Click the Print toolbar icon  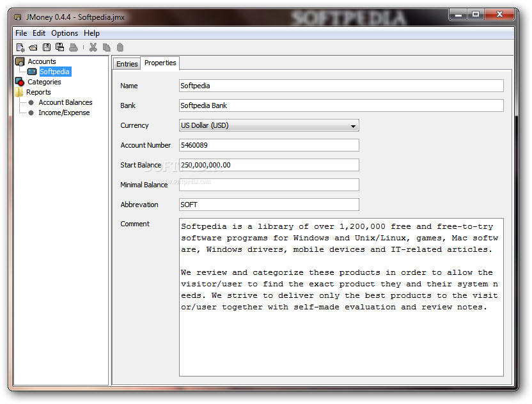click(74, 47)
